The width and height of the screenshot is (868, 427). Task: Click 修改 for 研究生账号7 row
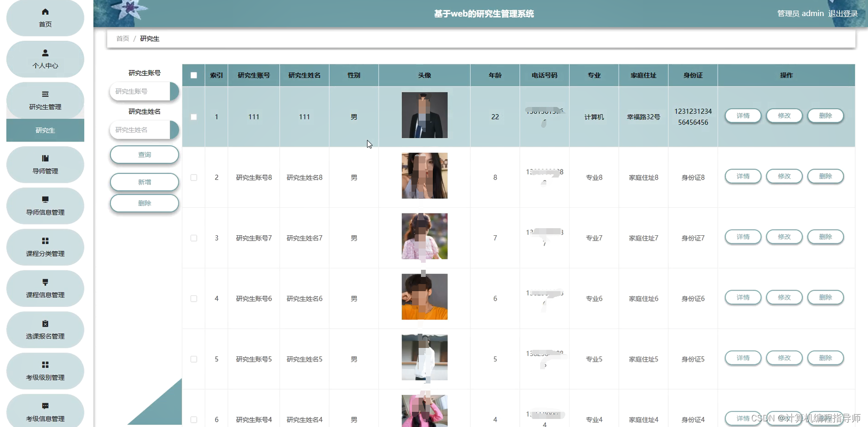(784, 237)
